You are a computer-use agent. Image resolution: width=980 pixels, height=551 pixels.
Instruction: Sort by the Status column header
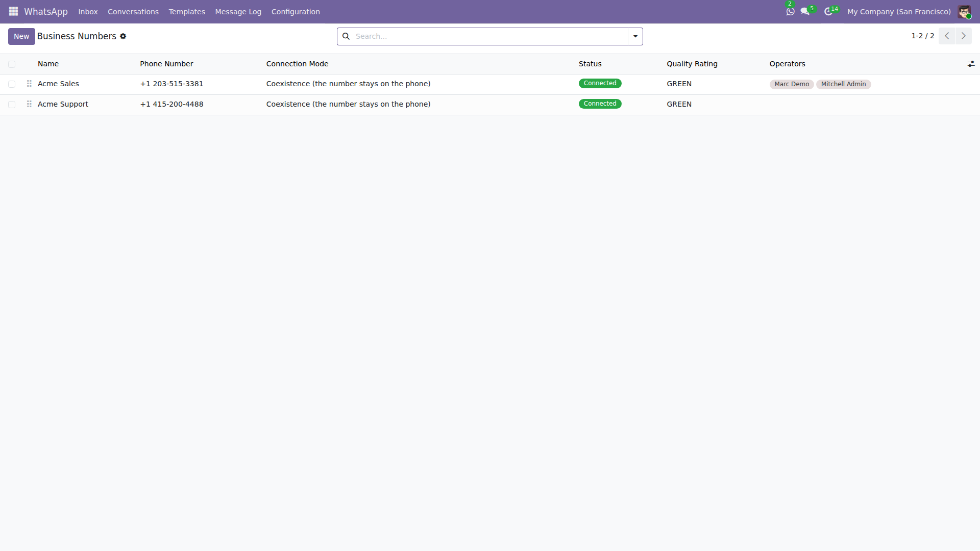[x=590, y=64]
